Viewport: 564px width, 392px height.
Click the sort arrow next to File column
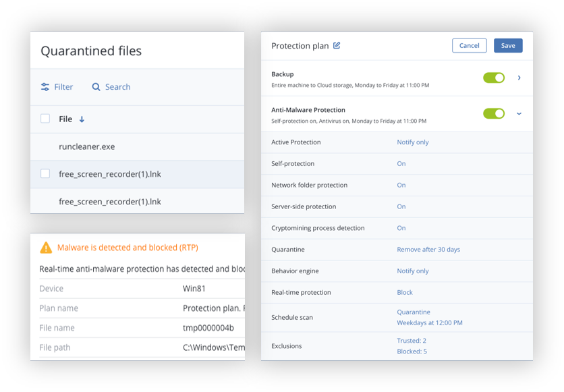[82, 119]
